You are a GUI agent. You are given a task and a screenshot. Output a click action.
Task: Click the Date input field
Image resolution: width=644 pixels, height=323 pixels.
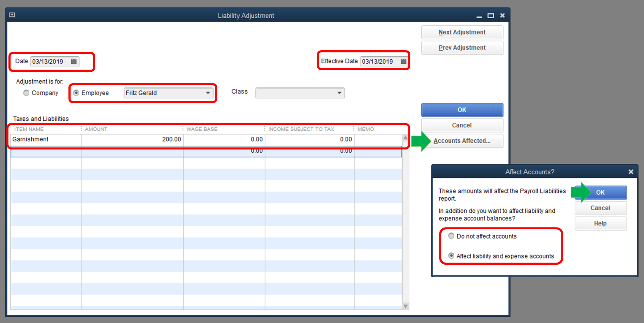point(49,62)
